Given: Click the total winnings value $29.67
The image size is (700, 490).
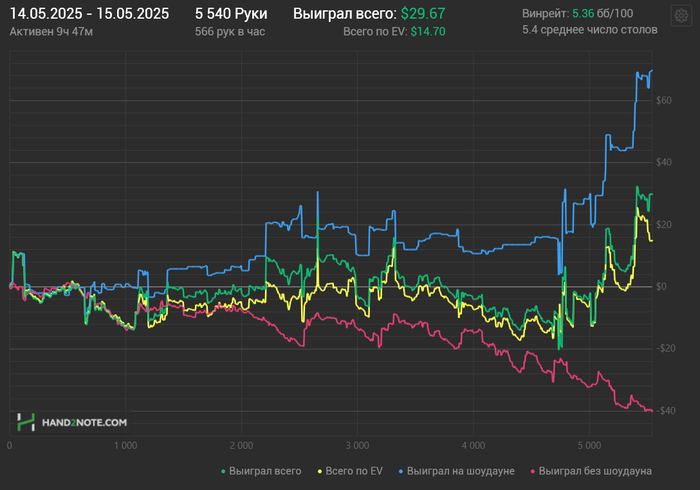Looking at the screenshot, I should [423, 13].
